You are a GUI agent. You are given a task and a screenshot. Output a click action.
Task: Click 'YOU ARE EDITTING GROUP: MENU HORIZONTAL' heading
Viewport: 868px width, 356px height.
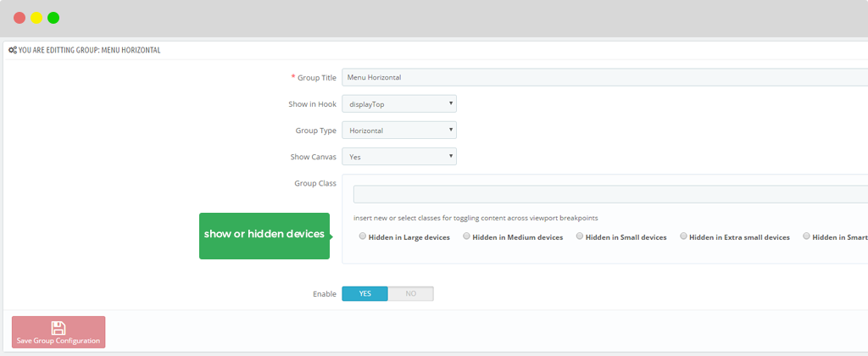[89, 50]
